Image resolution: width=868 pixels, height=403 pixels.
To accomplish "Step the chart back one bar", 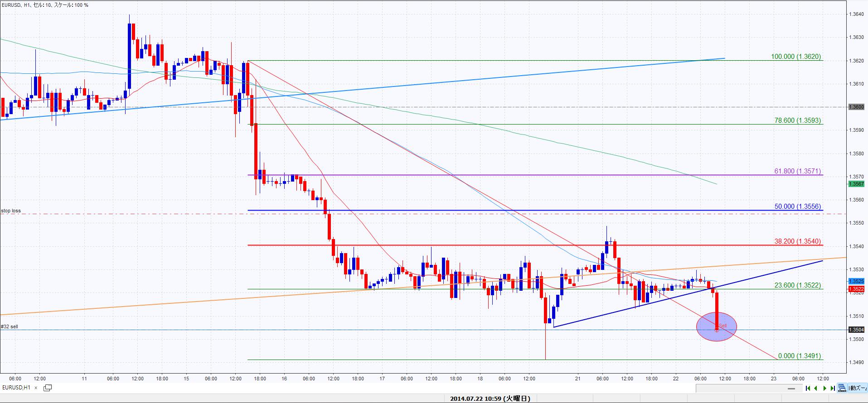I will [x=816, y=388].
